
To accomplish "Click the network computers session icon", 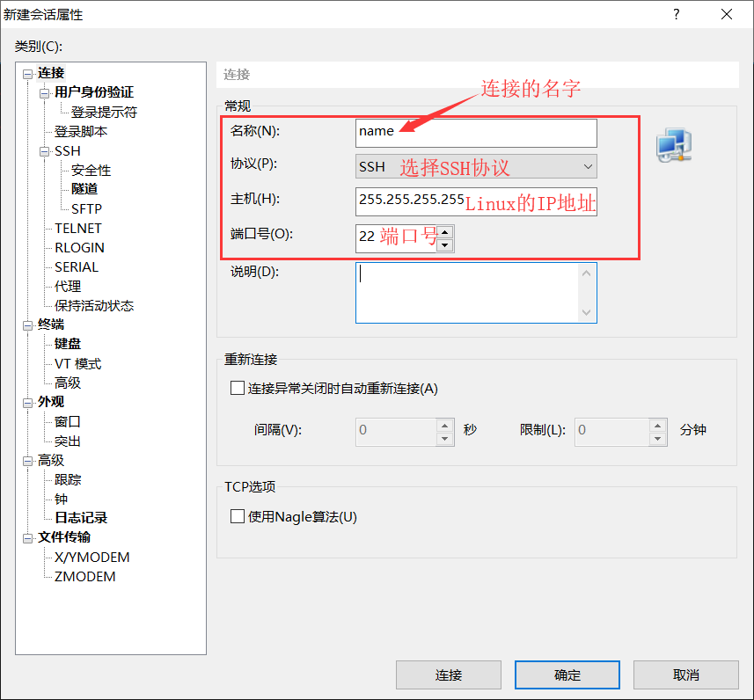I will [x=674, y=145].
